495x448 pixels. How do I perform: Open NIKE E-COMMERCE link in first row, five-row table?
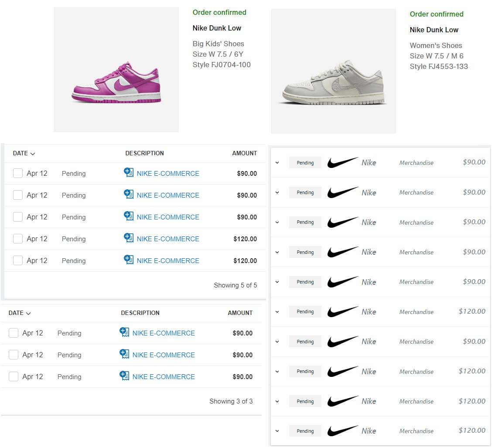(x=168, y=174)
